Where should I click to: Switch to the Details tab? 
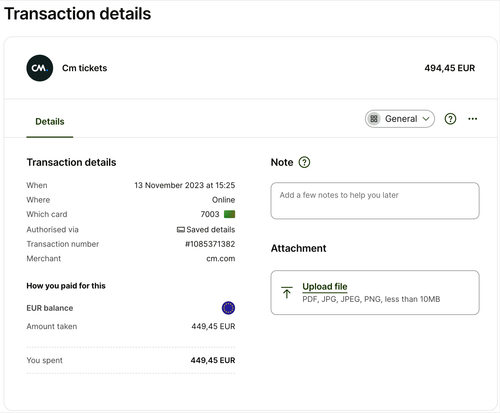pyautogui.click(x=50, y=122)
